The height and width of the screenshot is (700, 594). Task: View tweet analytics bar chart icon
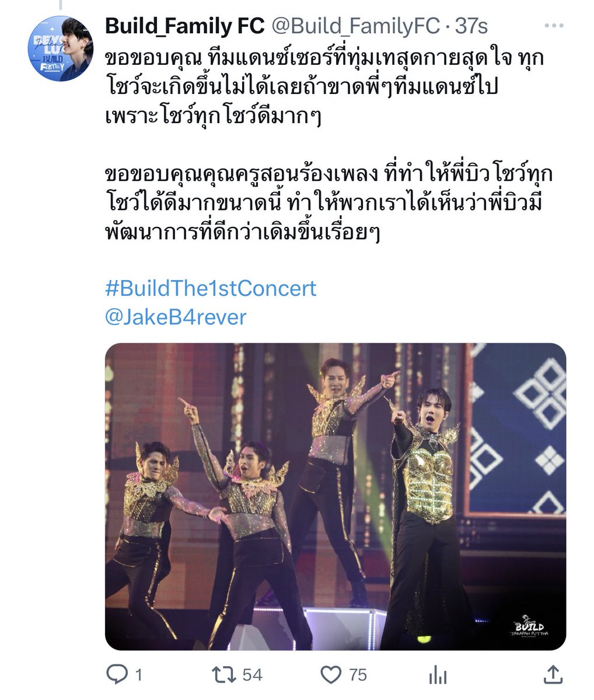pyautogui.click(x=438, y=675)
